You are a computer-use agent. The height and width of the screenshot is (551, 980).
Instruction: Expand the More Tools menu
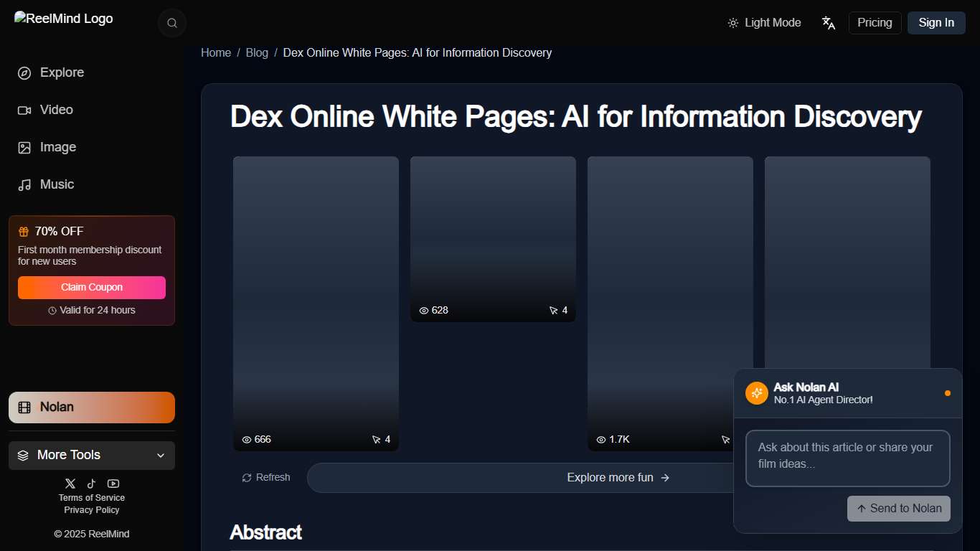click(91, 455)
